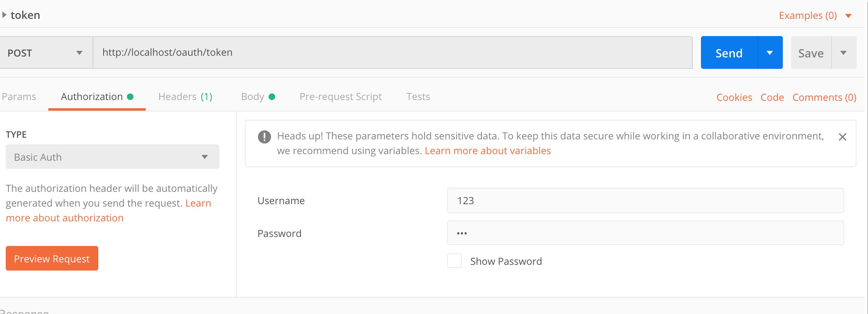
Task: Save the request
Action: 811,53
